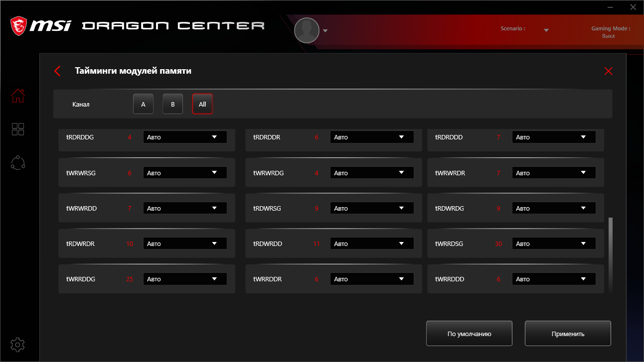Click the tWRRDSG label
Screen dimensions: 644x362
tap(449, 243)
